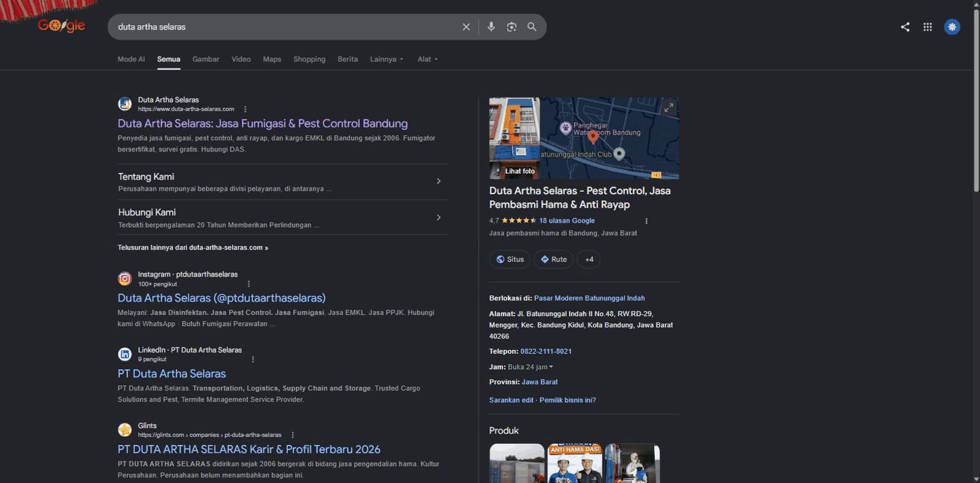The height and width of the screenshot is (483, 980).
Task: Open the Instagram favicon of the second result
Action: pyautogui.click(x=125, y=279)
